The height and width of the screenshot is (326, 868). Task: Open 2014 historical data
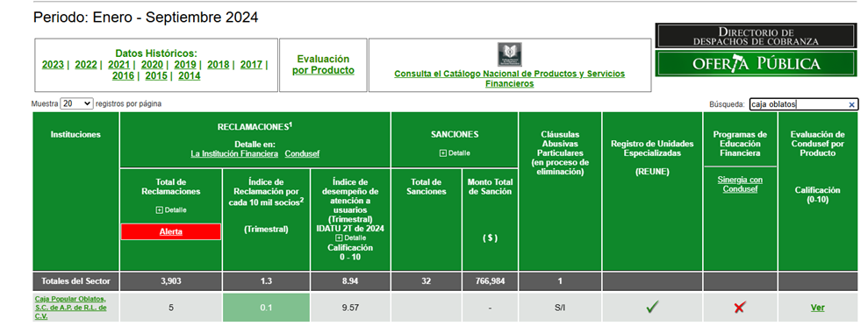click(190, 76)
